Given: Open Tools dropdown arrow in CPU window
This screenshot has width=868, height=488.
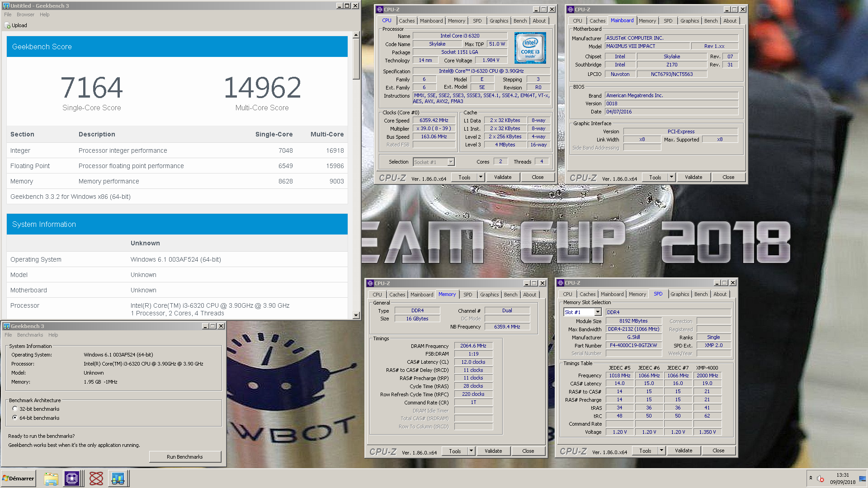Looking at the screenshot, I should pyautogui.click(x=481, y=178).
